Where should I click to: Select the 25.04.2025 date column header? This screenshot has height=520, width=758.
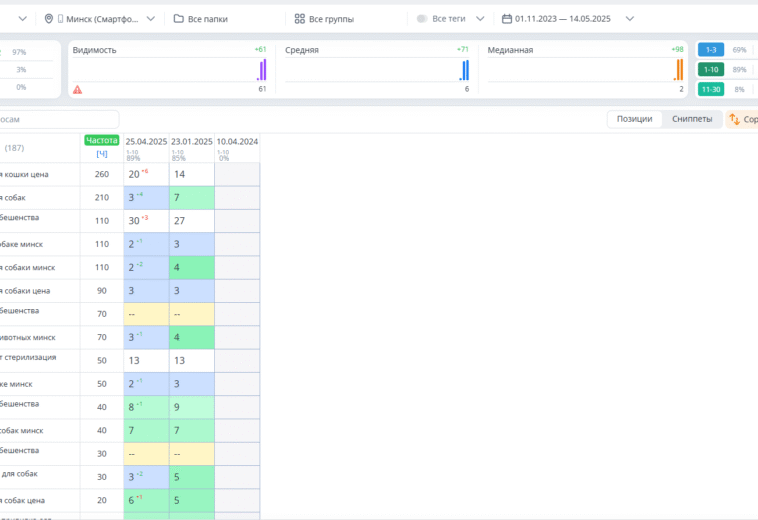click(x=146, y=142)
